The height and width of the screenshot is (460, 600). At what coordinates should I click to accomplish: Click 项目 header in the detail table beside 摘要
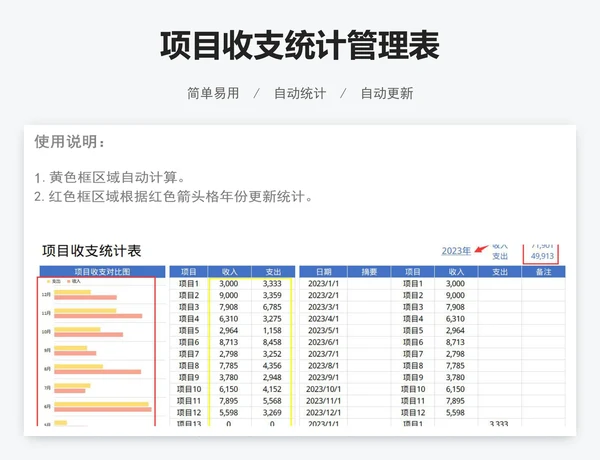click(412, 272)
